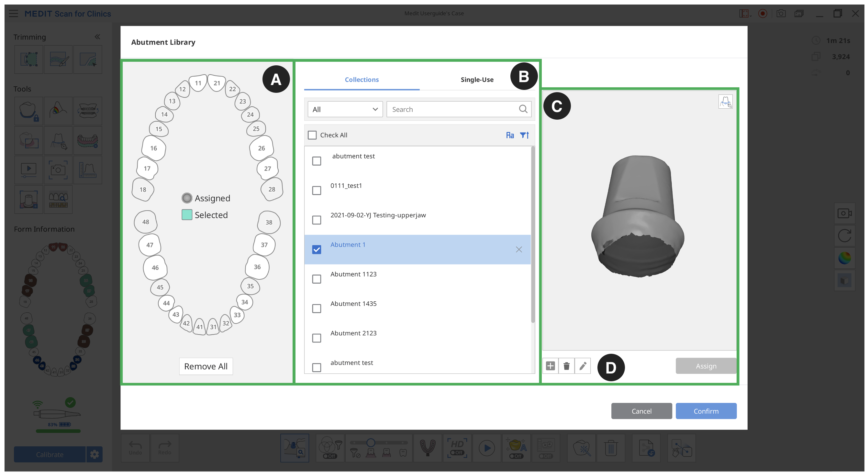Image resolution: width=868 pixels, height=476 pixels.
Task: Open the All category dropdown
Action: (x=345, y=109)
